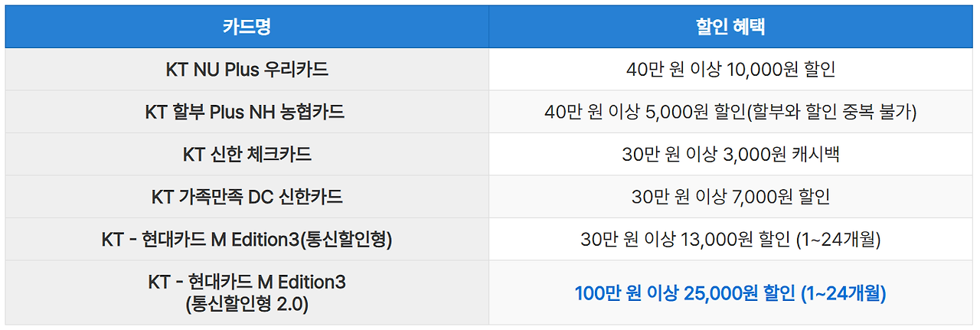Select the KT NU Plus 우리카드 cell
This screenshot has height=330, width=980.
coord(247,69)
